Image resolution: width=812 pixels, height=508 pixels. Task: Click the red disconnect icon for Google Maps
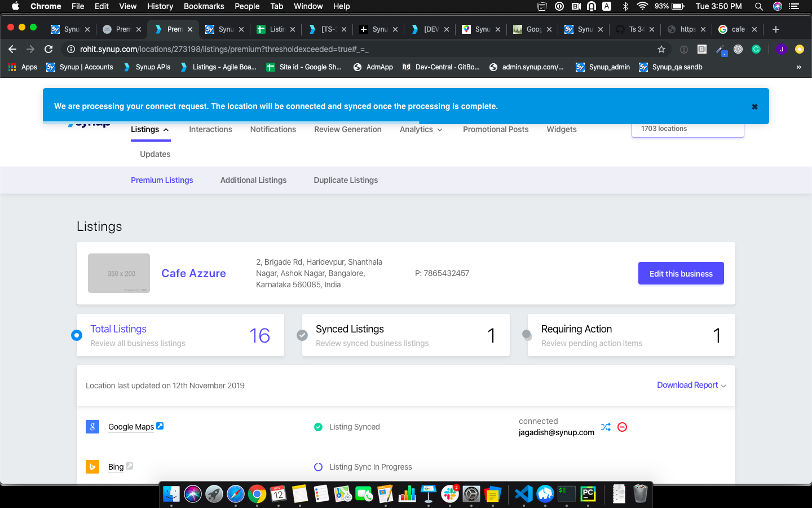click(x=622, y=427)
